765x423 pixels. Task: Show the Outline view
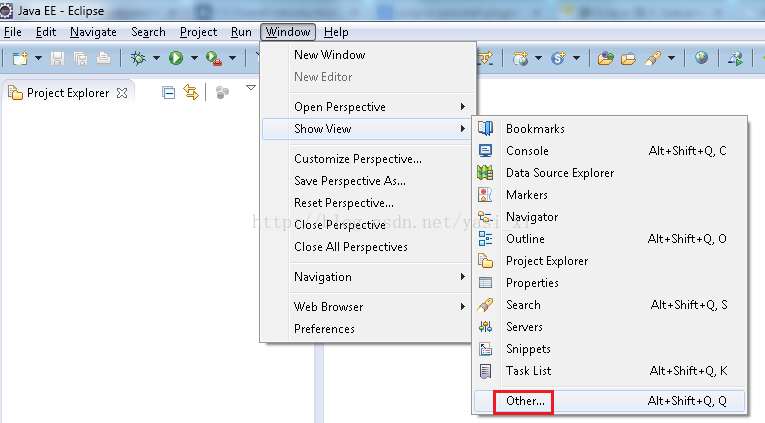(609, 239)
